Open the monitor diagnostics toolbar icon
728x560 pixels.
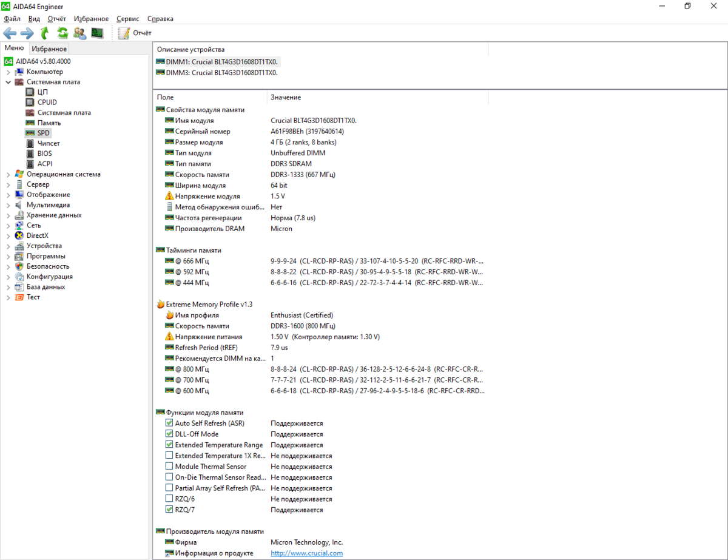[97, 33]
